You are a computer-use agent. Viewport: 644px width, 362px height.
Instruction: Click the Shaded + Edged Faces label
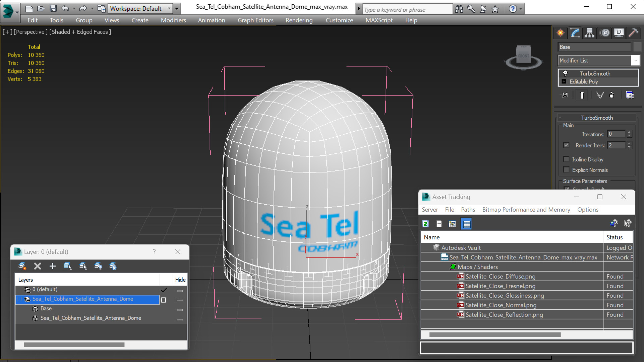[x=80, y=32]
